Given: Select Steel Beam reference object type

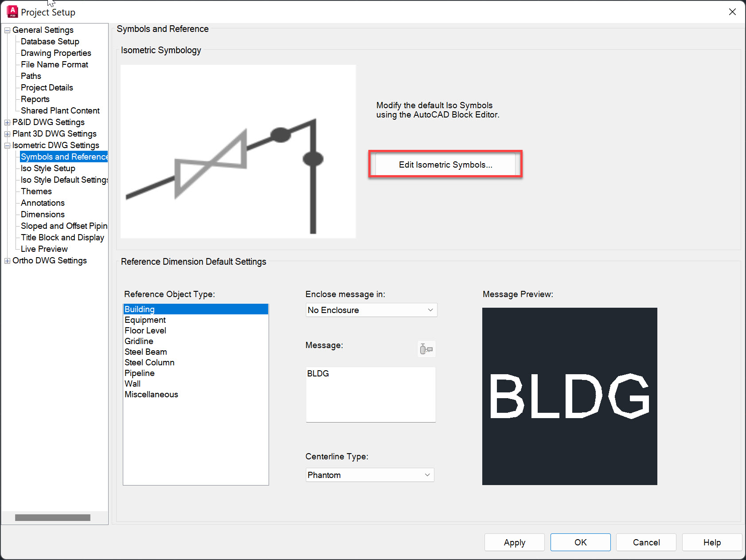Looking at the screenshot, I should tap(195, 352).
